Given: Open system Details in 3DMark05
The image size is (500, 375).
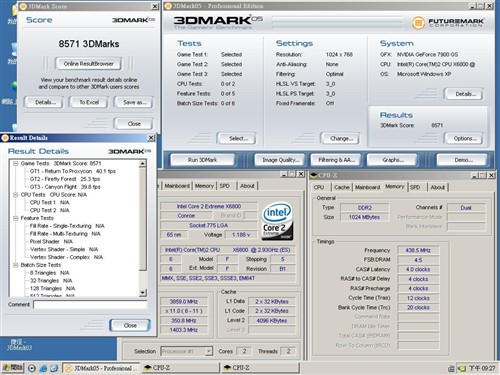Looking at the screenshot, I should coord(463,94).
